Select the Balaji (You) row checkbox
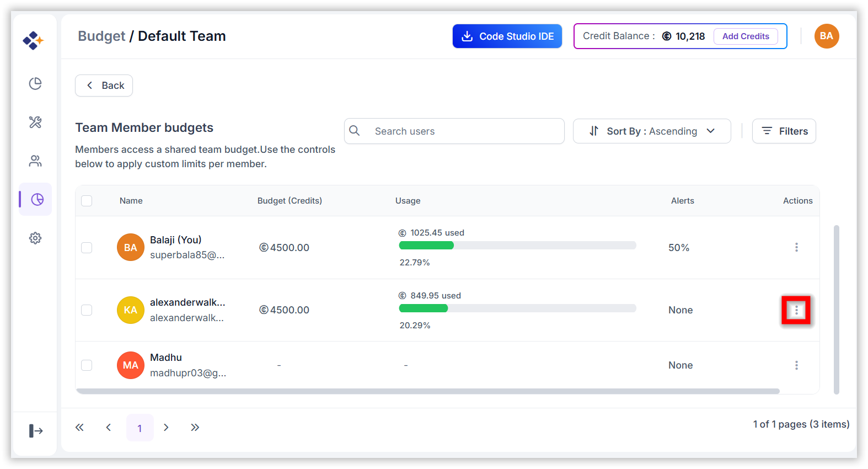 (87, 248)
